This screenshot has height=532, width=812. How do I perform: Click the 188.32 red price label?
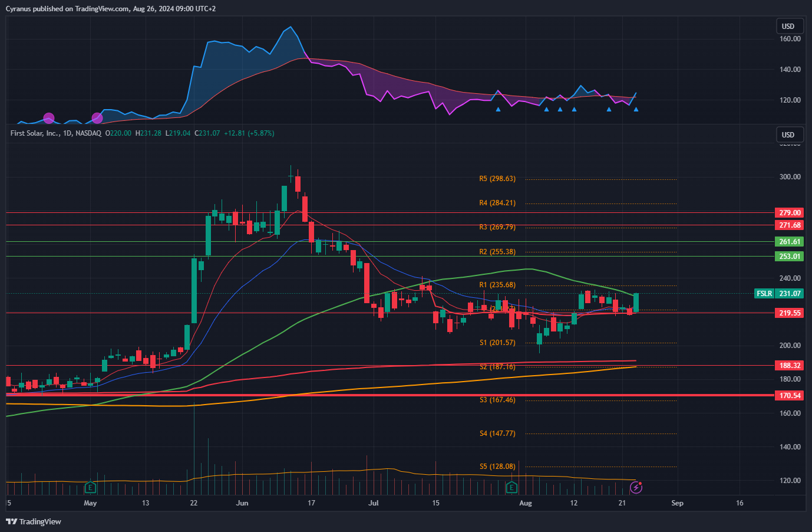point(790,365)
